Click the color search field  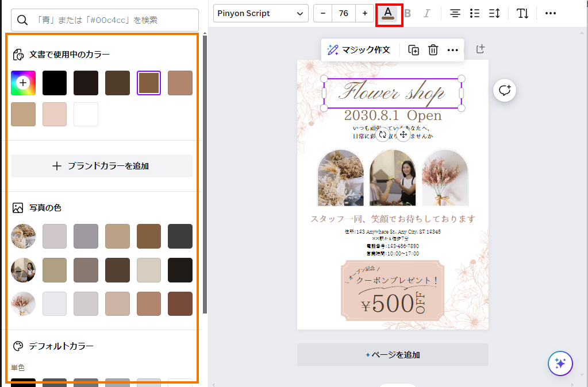(x=105, y=20)
